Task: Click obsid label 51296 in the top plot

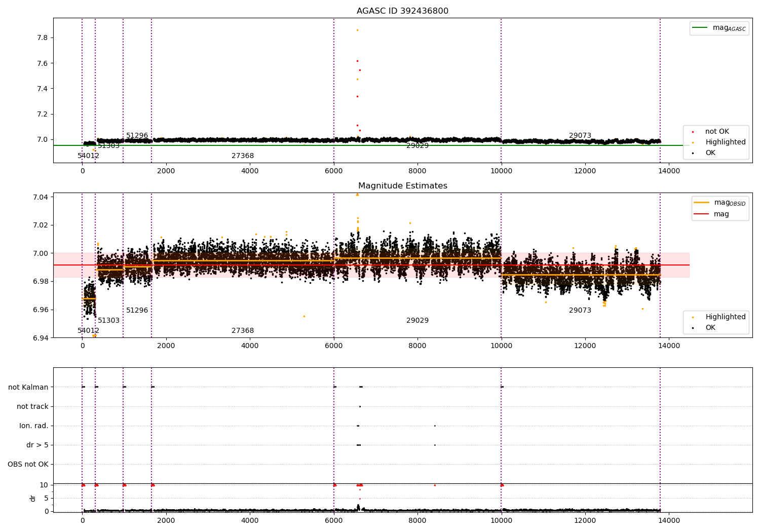Action: pyautogui.click(x=137, y=136)
